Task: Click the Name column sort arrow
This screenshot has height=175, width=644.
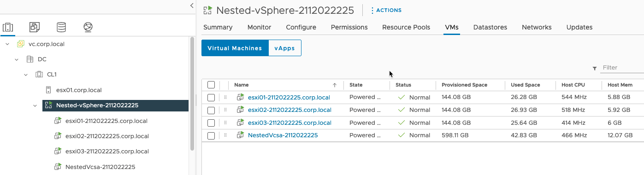Action: [x=335, y=85]
